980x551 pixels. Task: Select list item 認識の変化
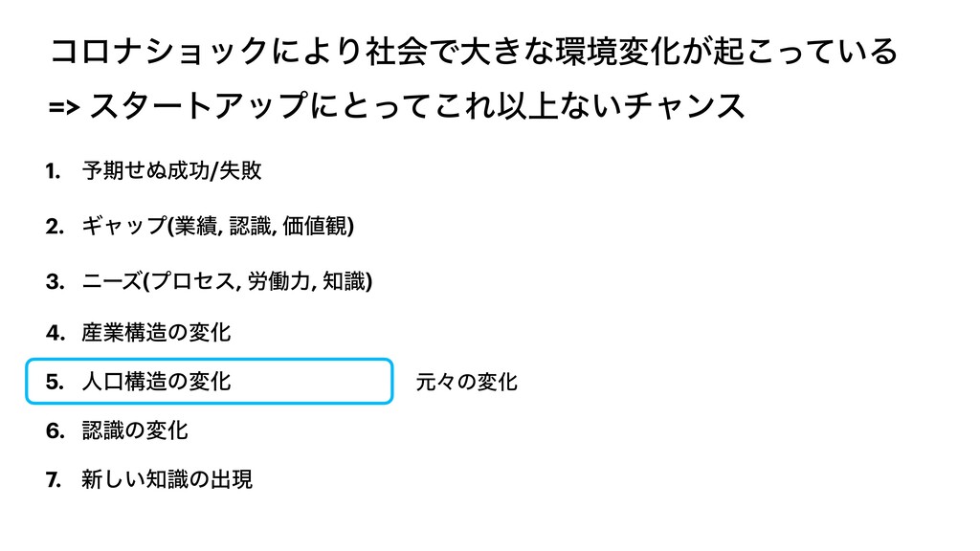pos(135,430)
